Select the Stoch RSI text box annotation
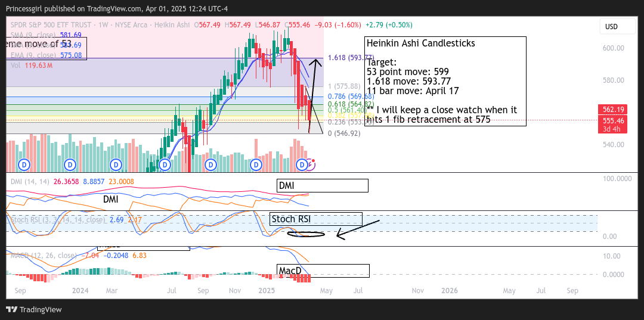Image resolution: width=644 pixels, height=320 pixels. 315,219
